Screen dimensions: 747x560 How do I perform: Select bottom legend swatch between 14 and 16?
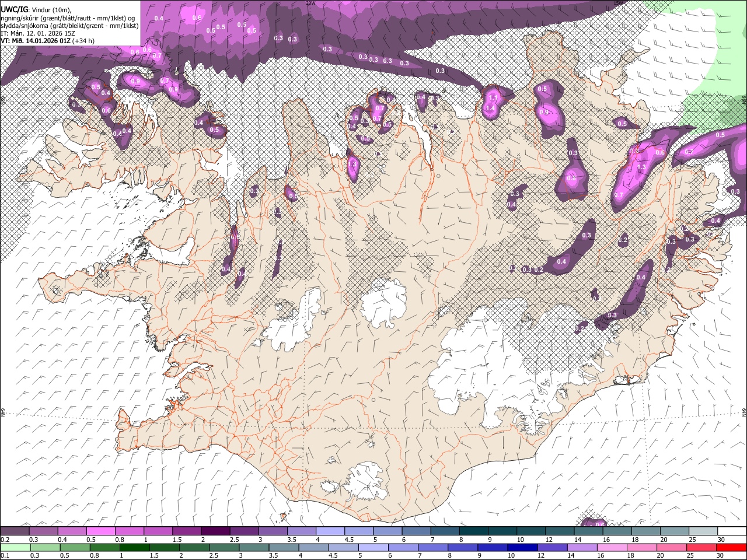click(582, 547)
